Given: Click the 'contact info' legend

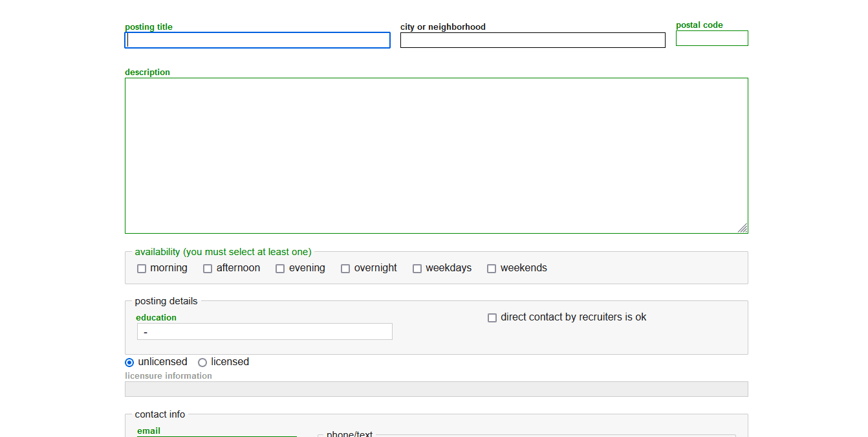Looking at the screenshot, I should click(x=160, y=414).
